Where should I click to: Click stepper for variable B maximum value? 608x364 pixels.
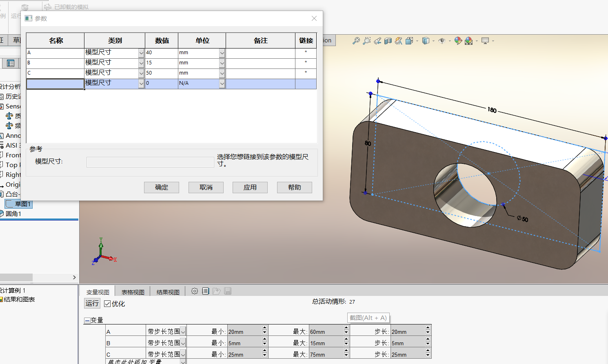click(x=346, y=342)
